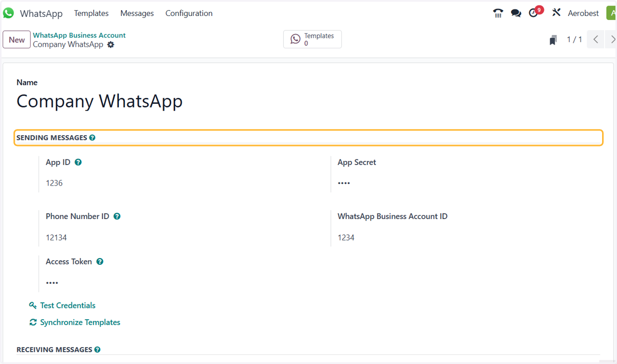The width and height of the screenshot is (617, 364).
Task: Click the WhatsApp icon in Templates stat button
Action: (x=296, y=39)
